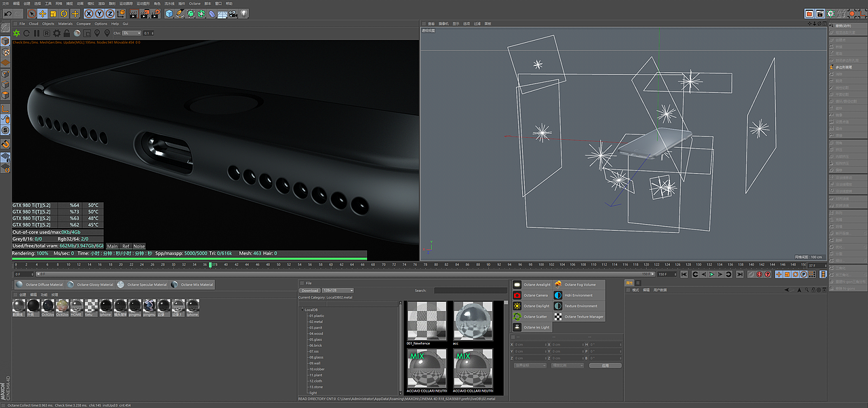The image size is (868, 408).
Task: Click the first Render View clapperboard icon
Action: click(134, 14)
